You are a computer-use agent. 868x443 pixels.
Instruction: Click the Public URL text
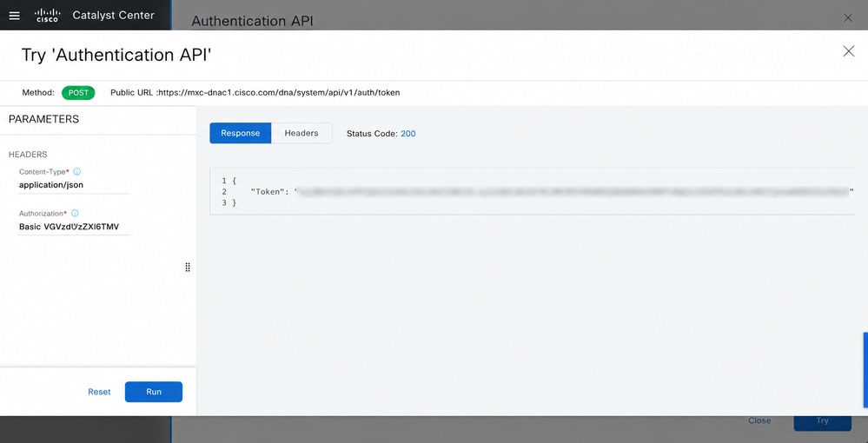coord(255,93)
